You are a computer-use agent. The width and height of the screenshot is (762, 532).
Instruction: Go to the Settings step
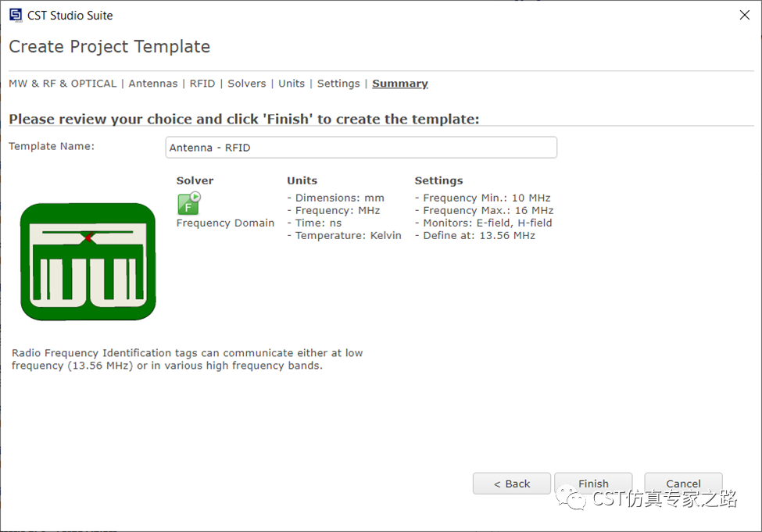click(x=338, y=84)
